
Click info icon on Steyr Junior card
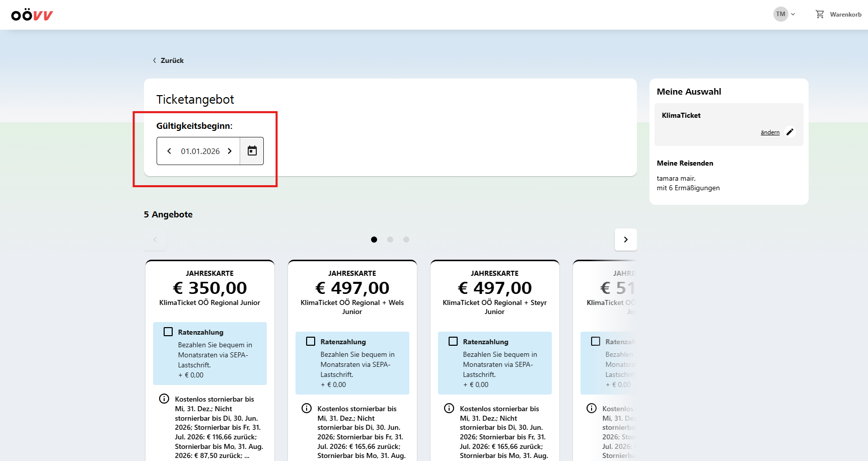pos(449,408)
